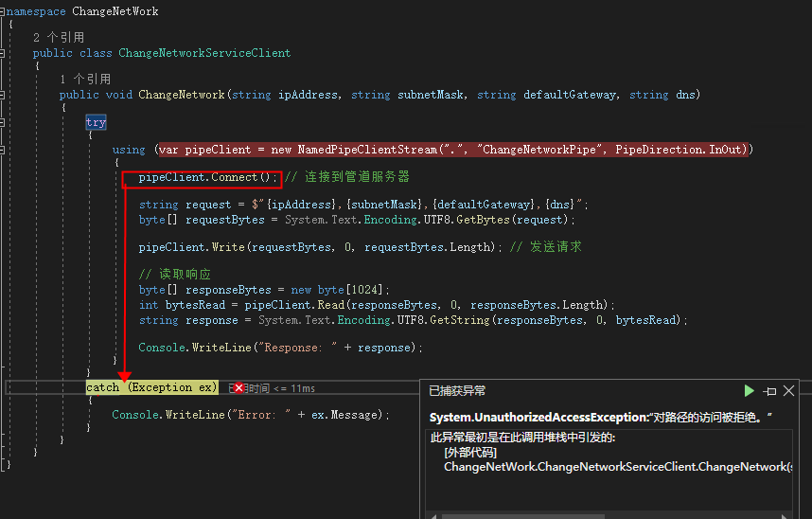Collapse the try block
Image resolution: width=812 pixels, height=519 pixels.
(x=2, y=123)
